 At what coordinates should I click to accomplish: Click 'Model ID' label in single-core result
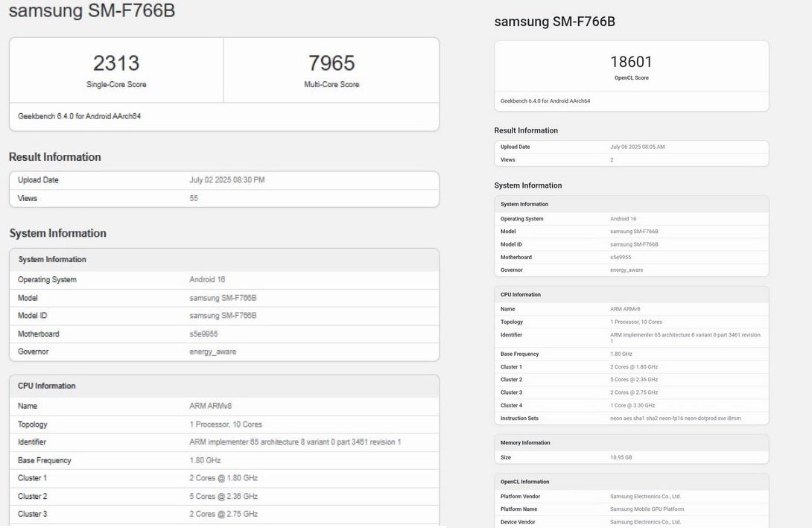click(x=32, y=315)
